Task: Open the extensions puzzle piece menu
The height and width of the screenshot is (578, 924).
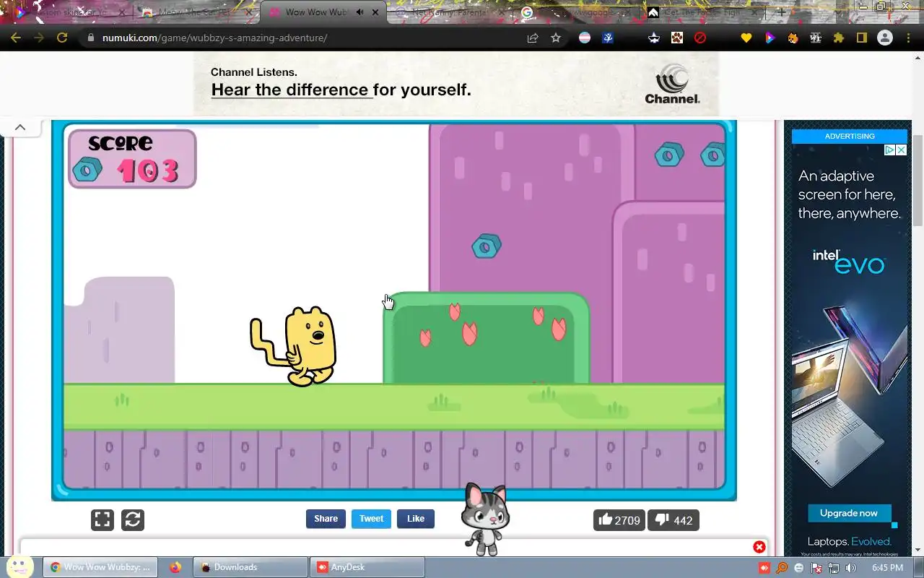Action: point(838,38)
